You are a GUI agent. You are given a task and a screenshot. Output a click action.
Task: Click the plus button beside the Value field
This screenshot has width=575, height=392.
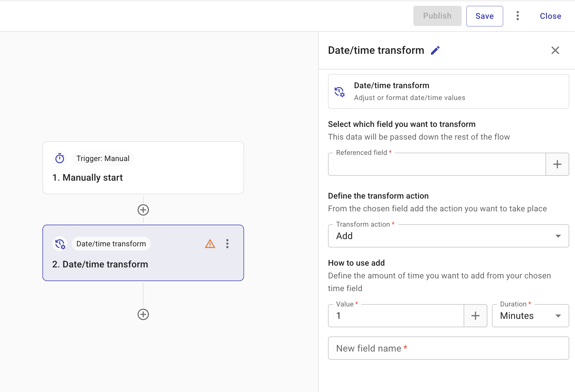(475, 316)
